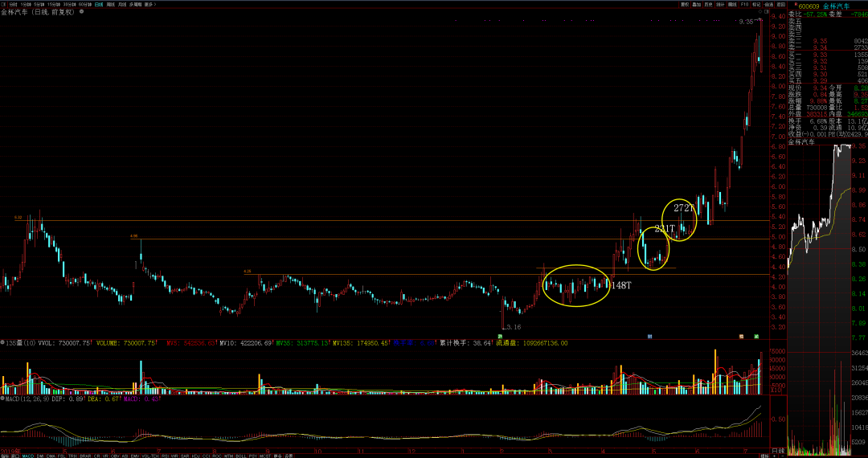
Task: Select the BOLL indicator tab
Action: point(241,456)
